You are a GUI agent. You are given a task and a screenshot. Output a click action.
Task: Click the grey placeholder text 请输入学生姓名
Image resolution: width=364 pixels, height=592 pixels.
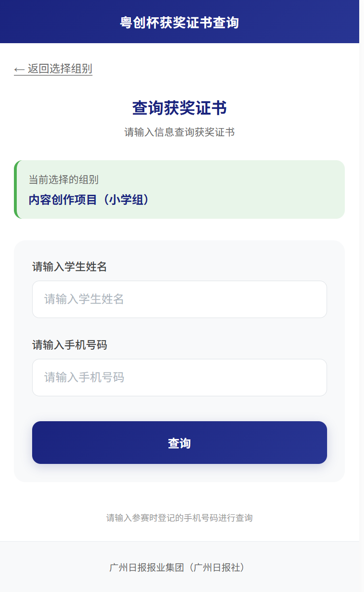(x=84, y=299)
